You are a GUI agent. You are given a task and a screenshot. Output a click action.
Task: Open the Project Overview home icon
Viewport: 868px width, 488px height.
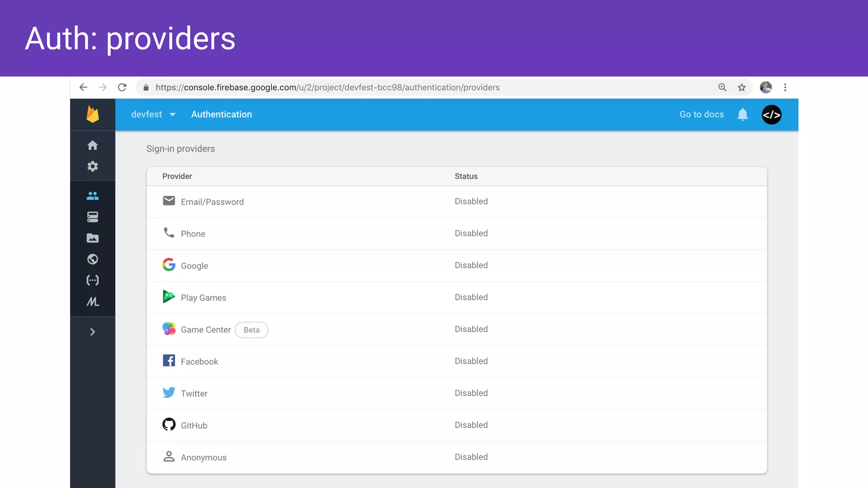(92, 145)
